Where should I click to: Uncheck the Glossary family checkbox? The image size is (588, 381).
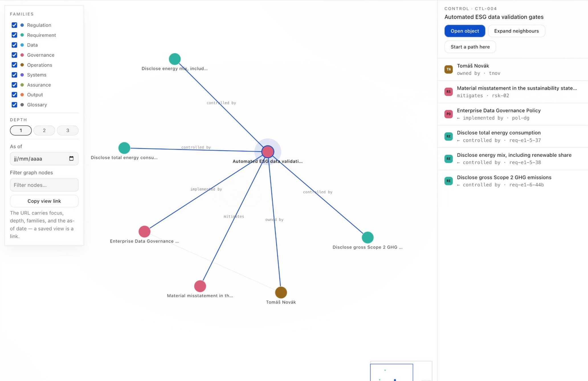point(14,105)
